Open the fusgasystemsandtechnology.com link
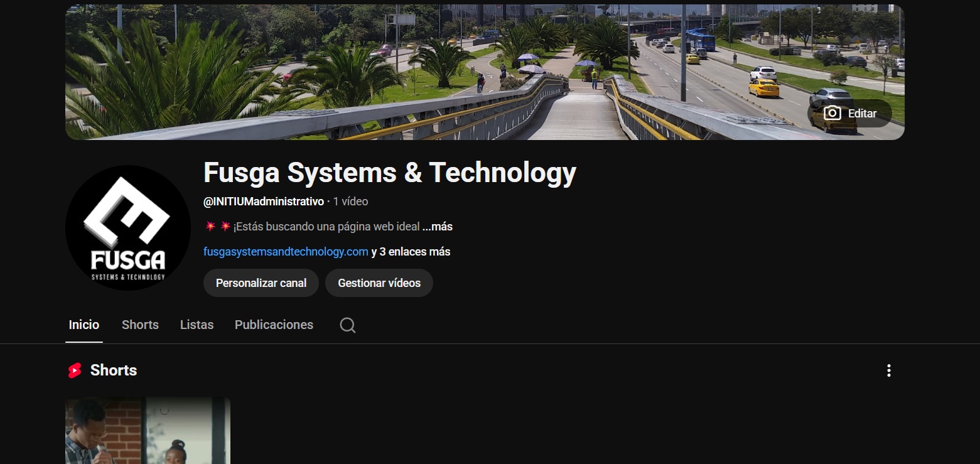This screenshot has width=980, height=464. click(286, 252)
